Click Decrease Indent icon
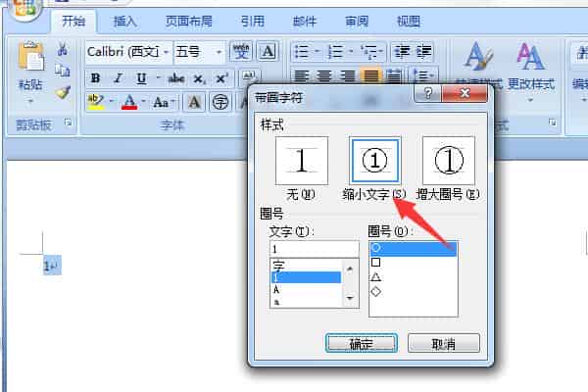Image resolution: width=588 pixels, height=392 pixels. (402, 51)
